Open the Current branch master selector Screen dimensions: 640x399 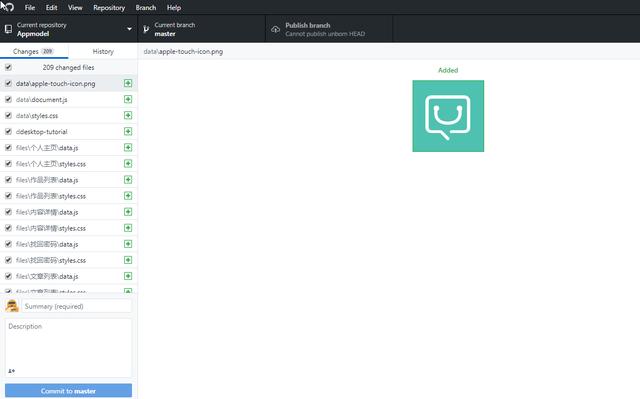point(202,29)
